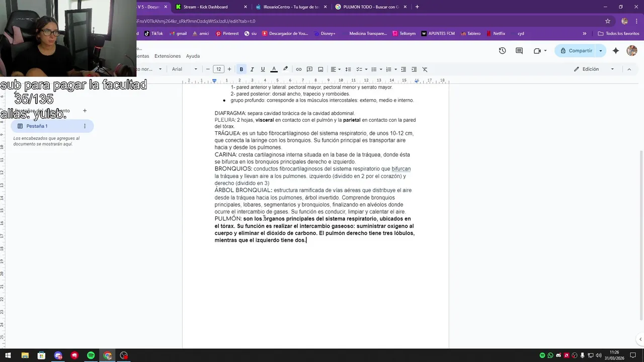This screenshot has height=362, width=644.
Task: Open the Pestaña 1 options menu
Action: (85, 126)
